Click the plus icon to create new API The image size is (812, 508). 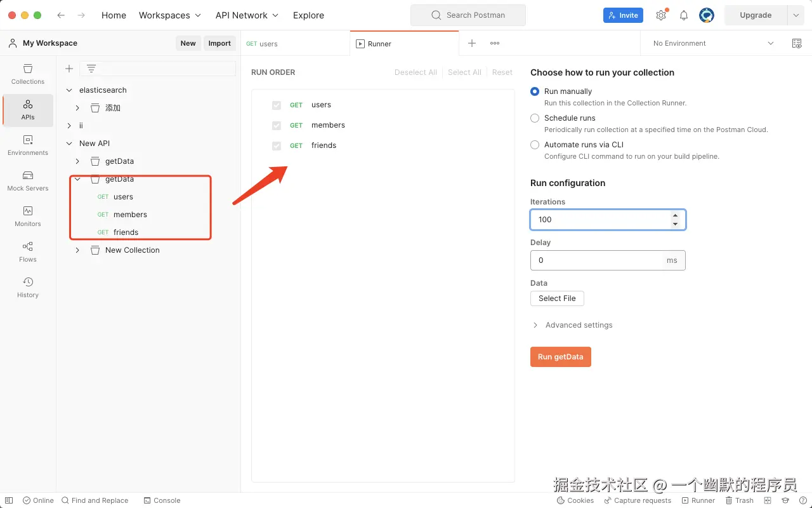[x=69, y=69]
